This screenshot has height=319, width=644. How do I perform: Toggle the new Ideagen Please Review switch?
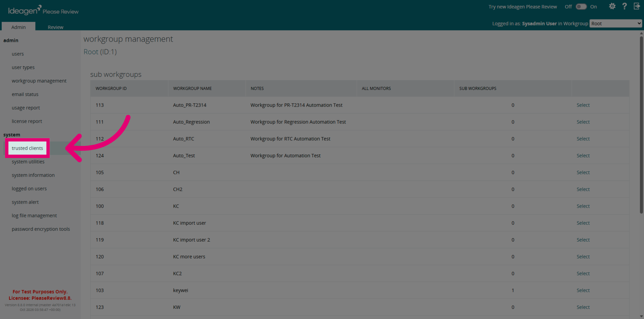(581, 7)
